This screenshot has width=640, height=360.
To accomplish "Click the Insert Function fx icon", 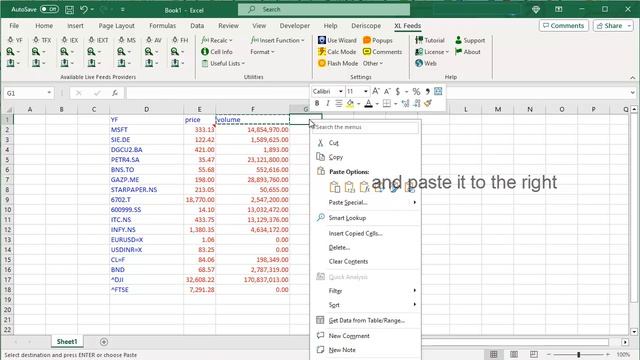I will pyautogui.click(x=115, y=93).
